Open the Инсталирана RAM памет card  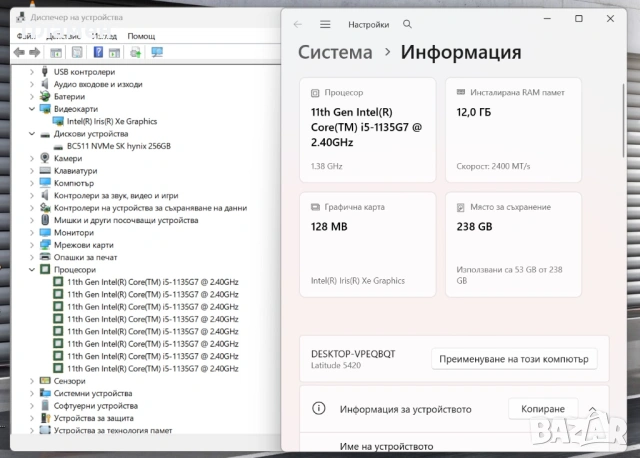tap(513, 130)
